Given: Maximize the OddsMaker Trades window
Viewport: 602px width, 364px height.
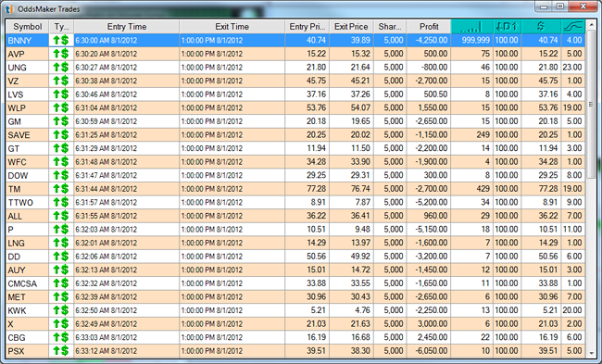Looking at the screenshot, I should pos(560,6).
